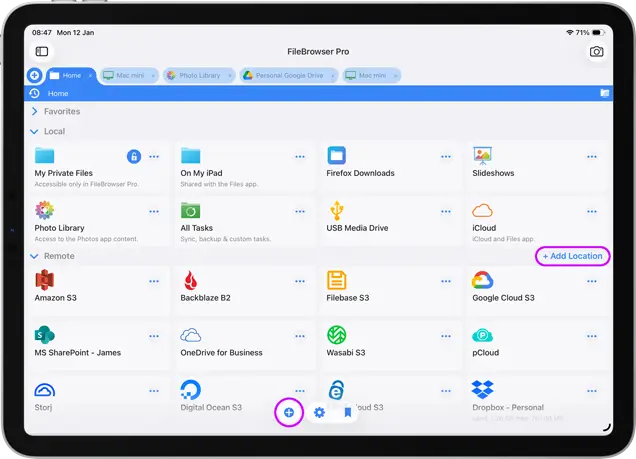Open more options for Photo Library

point(154,211)
